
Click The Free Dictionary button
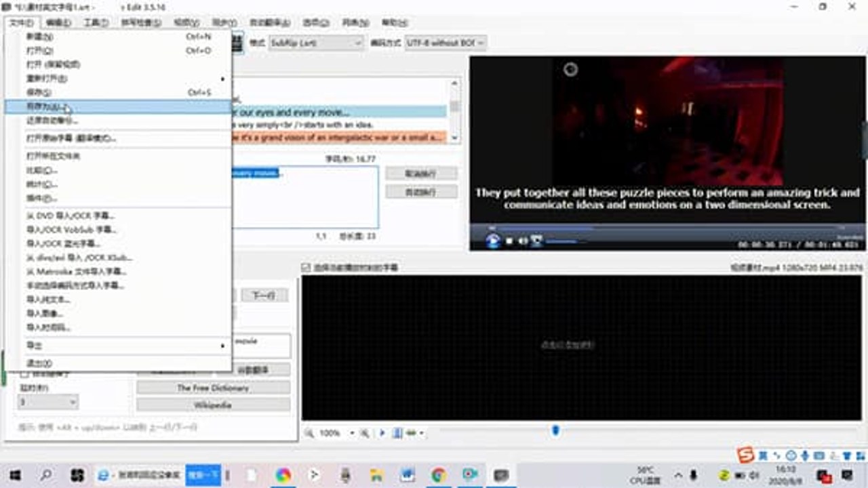point(213,388)
